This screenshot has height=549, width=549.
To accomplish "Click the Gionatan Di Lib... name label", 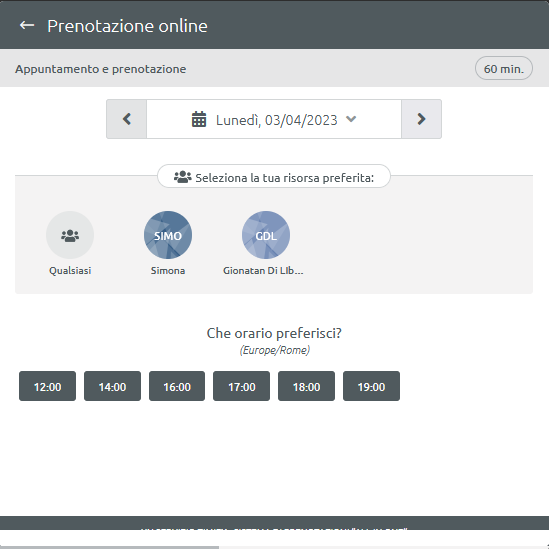I will (263, 271).
